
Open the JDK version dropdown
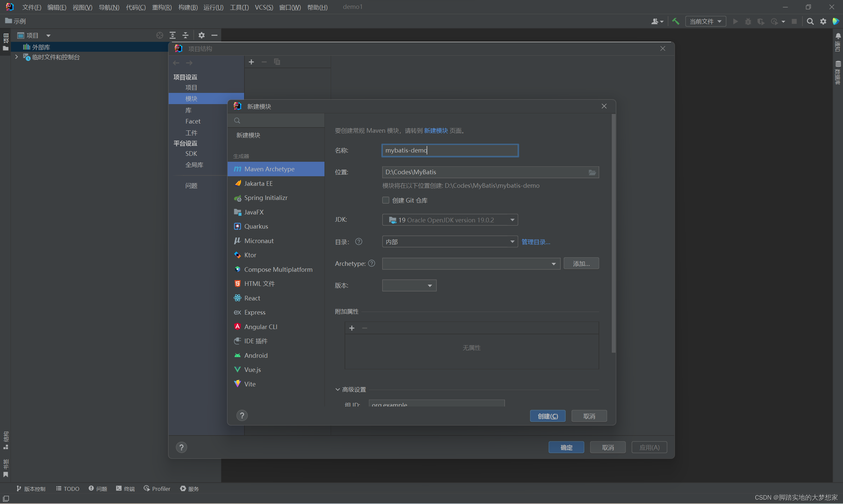(x=512, y=220)
